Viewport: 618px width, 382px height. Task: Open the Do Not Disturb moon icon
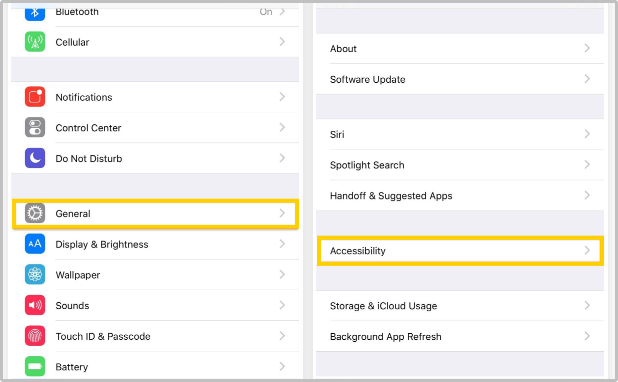[35, 158]
